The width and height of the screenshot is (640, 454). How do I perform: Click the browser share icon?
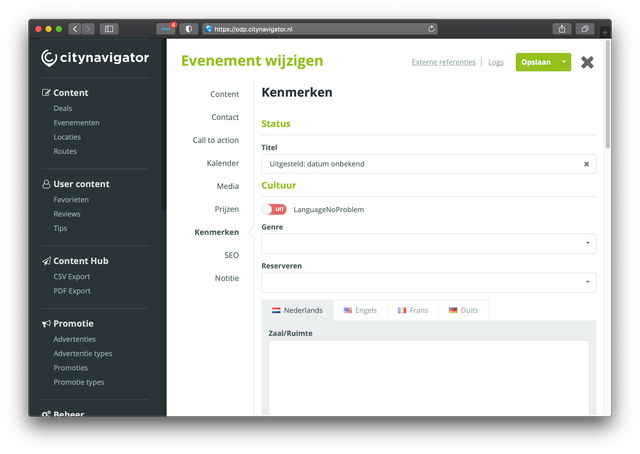click(562, 29)
